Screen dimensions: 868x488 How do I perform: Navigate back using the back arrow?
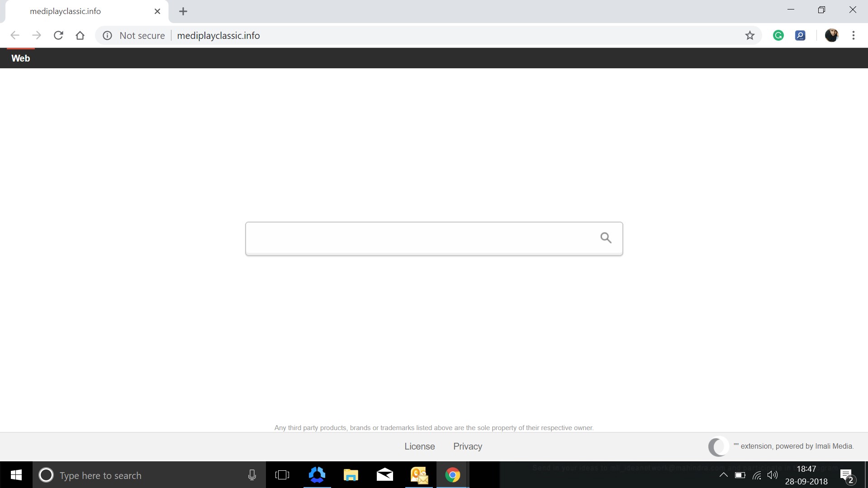[15, 35]
